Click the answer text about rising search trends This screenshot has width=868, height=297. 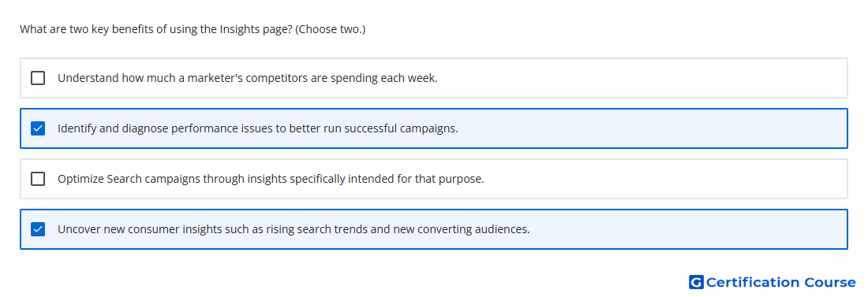click(294, 229)
